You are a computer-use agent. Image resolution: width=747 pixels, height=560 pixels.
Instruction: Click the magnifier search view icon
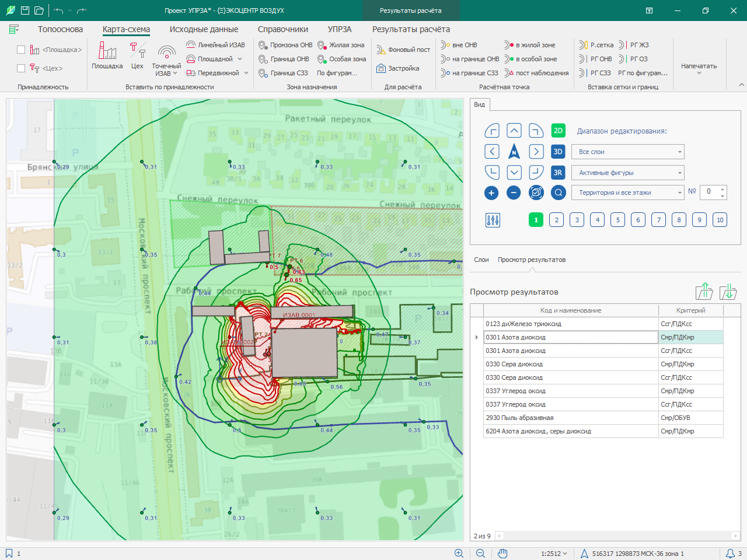[x=558, y=192]
